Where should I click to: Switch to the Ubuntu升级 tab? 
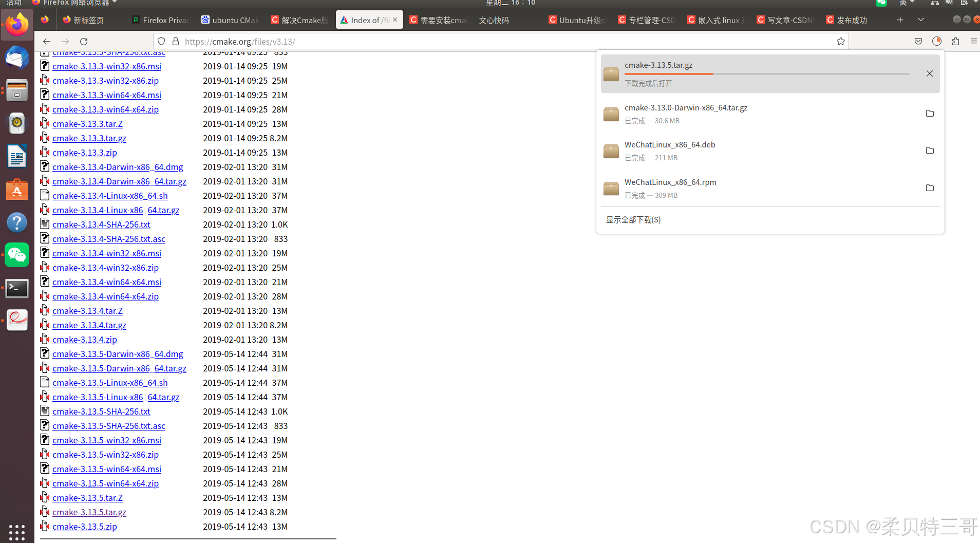(x=578, y=20)
